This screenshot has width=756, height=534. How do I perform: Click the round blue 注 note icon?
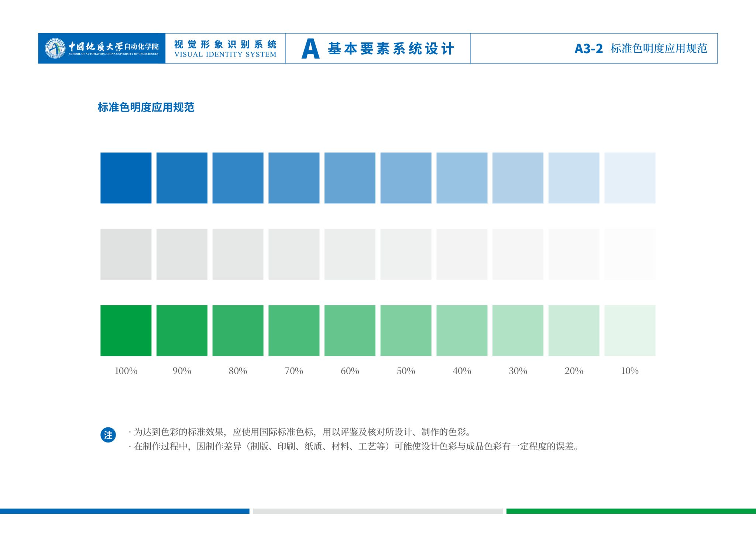coord(108,435)
